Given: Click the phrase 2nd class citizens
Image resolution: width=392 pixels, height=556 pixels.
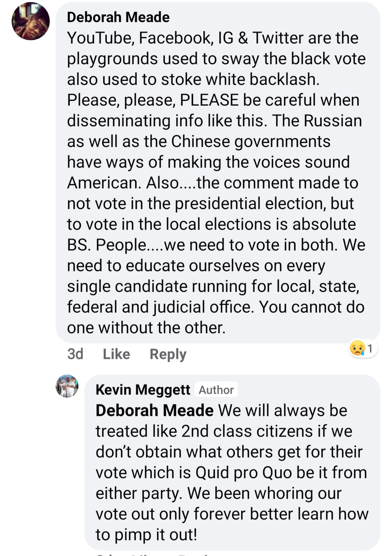Looking at the screenshot, I should point(247,431).
